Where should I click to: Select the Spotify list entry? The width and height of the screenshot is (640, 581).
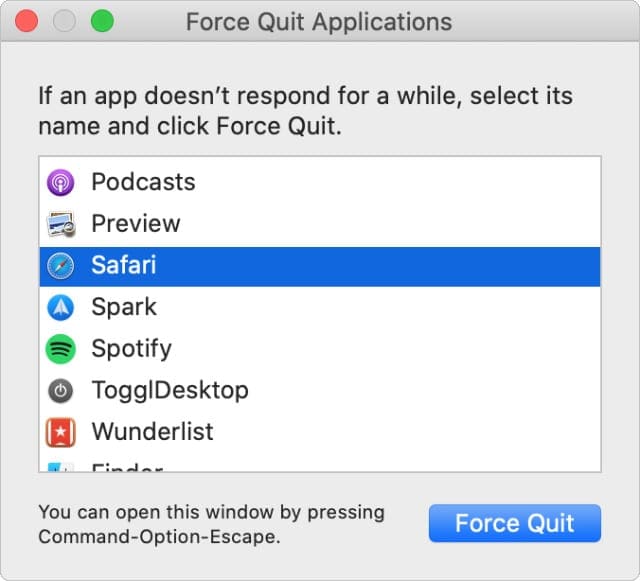coord(131,349)
